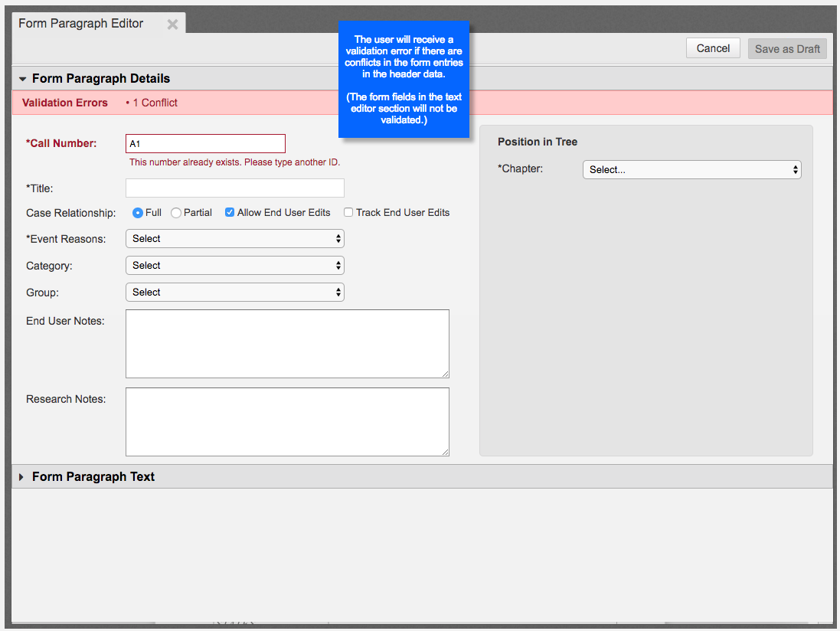Click the Call Number input field
The height and width of the screenshot is (631, 840).
pos(205,143)
